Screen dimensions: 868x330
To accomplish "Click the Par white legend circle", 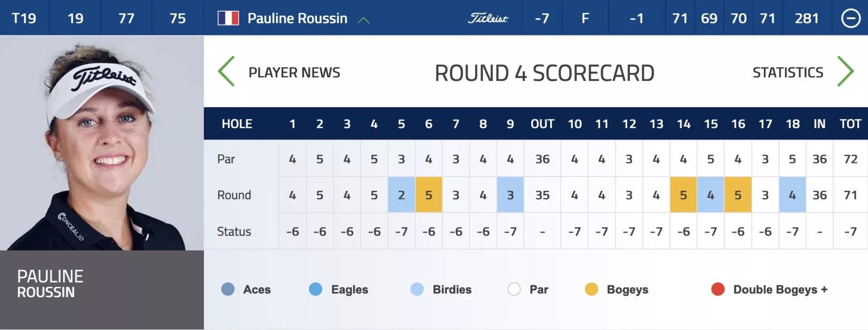I will point(514,289).
